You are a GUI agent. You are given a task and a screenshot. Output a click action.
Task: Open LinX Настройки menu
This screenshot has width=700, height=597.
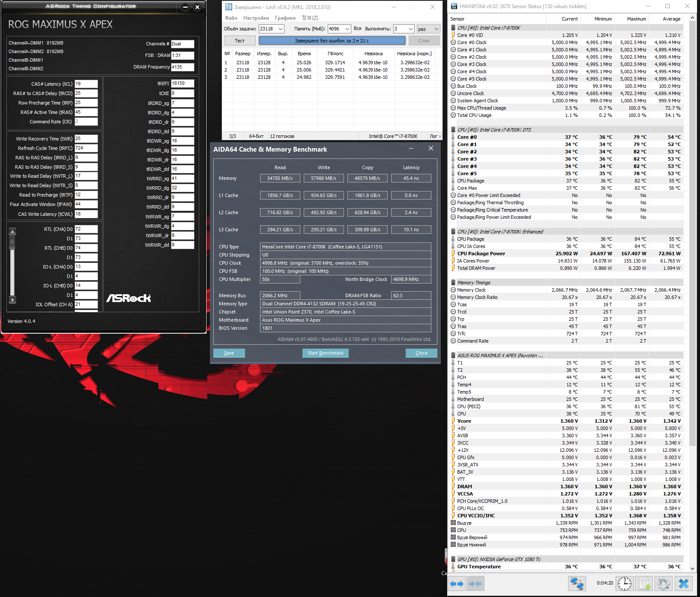pos(256,18)
